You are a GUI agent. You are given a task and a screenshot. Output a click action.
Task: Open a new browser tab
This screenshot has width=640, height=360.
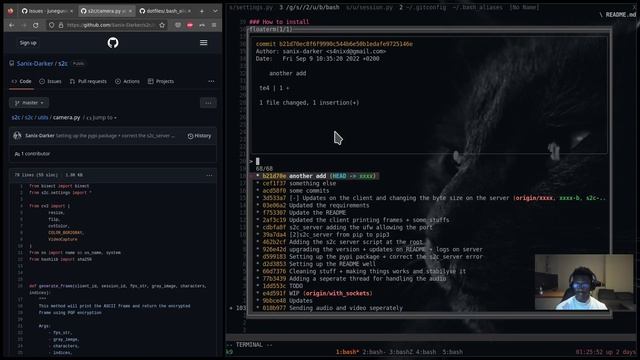pyautogui.click(x=202, y=11)
